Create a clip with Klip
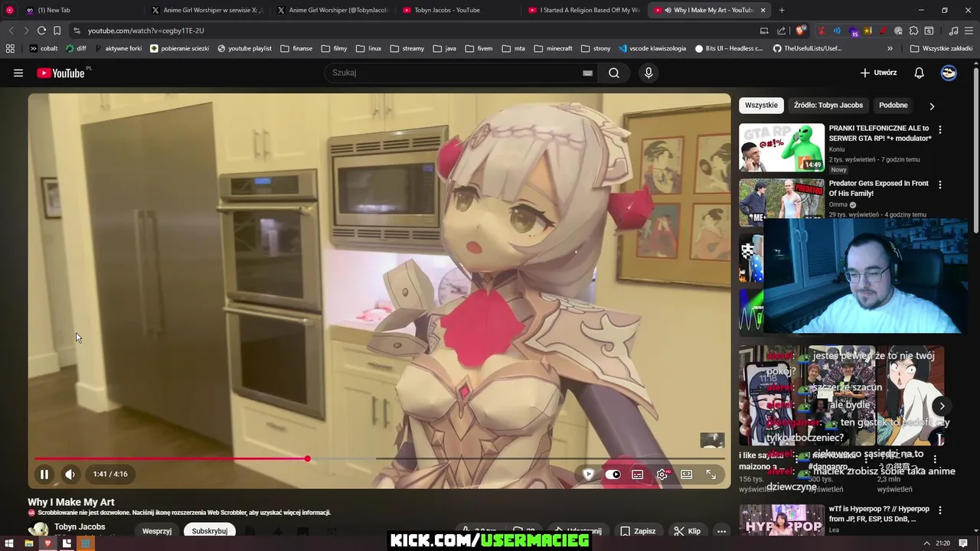The image size is (980, 551). pyautogui.click(x=688, y=531)
